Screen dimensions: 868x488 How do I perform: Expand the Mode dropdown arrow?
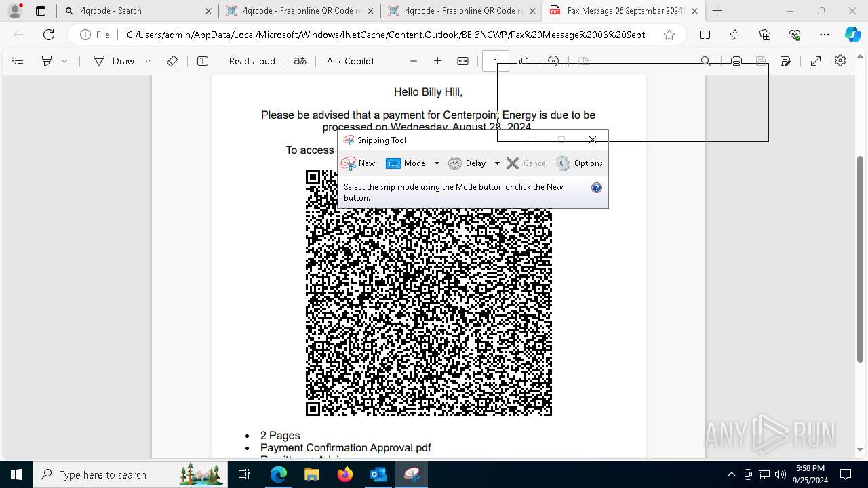(x=437, y=163)
